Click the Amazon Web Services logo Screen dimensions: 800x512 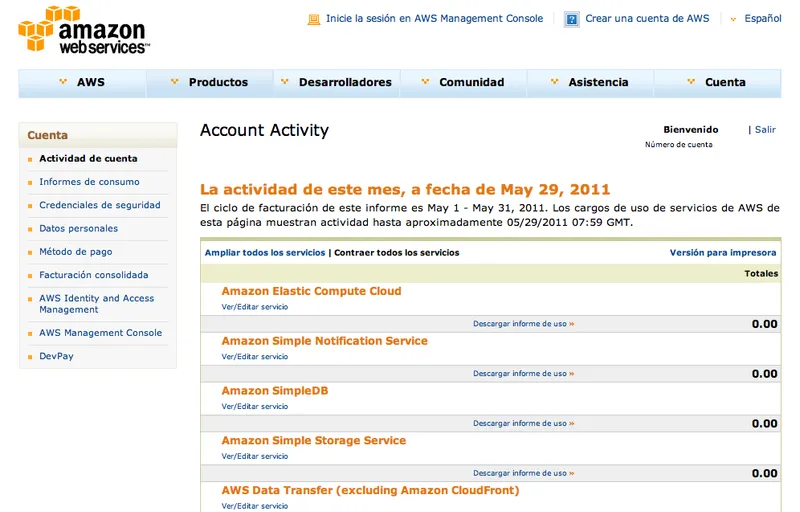[x=84, y=30]
